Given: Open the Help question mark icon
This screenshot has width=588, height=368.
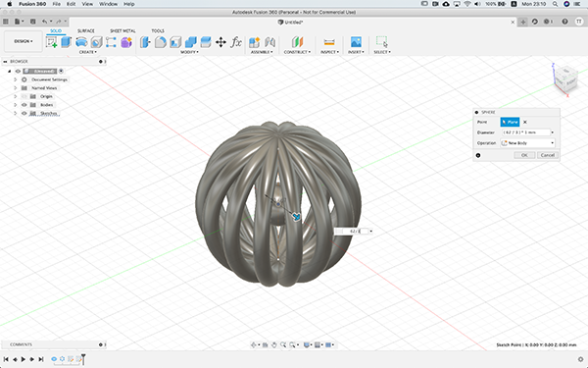Looking at the screenshot, I should click(x=564, y=22).
